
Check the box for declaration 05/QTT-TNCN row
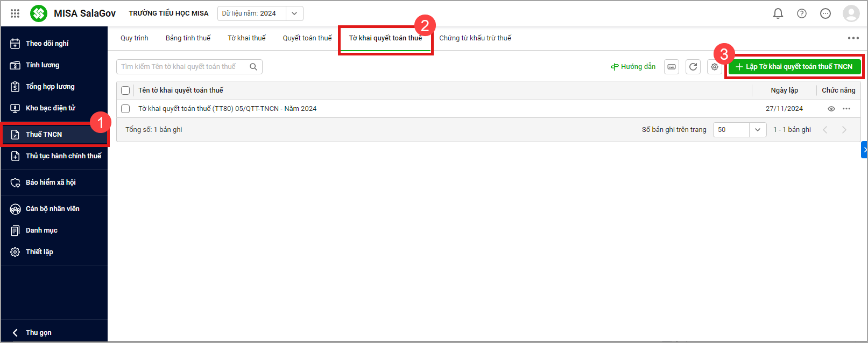(125, 109)
